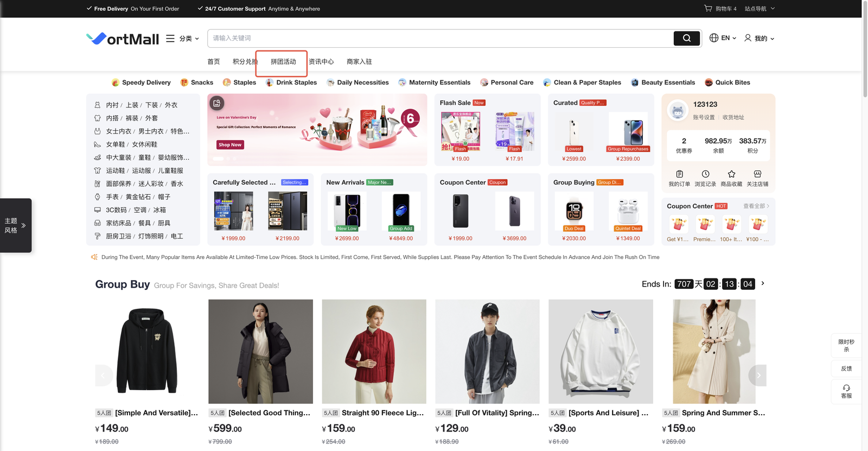
Task: Go to the 拼团活动 nav tab
Action: [x=283, y=62]
